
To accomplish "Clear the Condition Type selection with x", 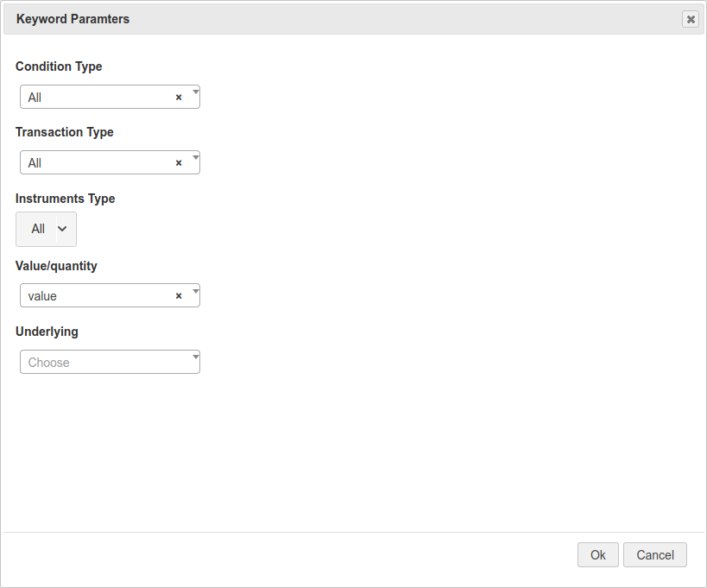I will (179, 98).
